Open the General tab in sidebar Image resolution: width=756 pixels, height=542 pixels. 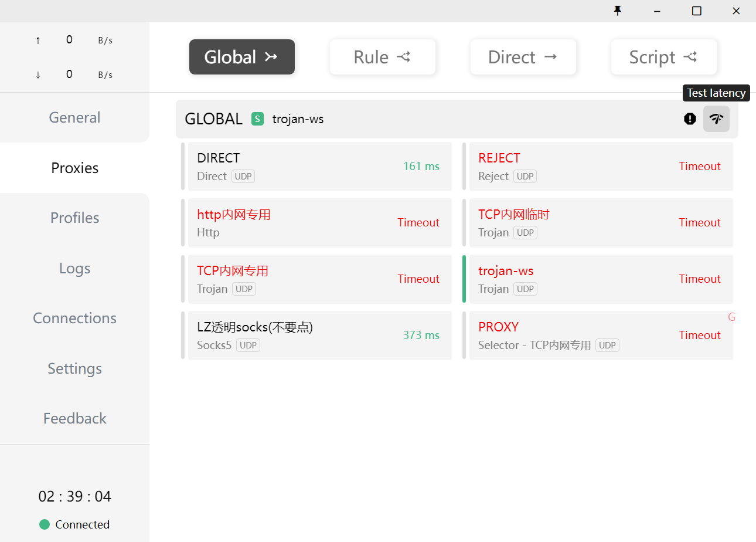74,117
